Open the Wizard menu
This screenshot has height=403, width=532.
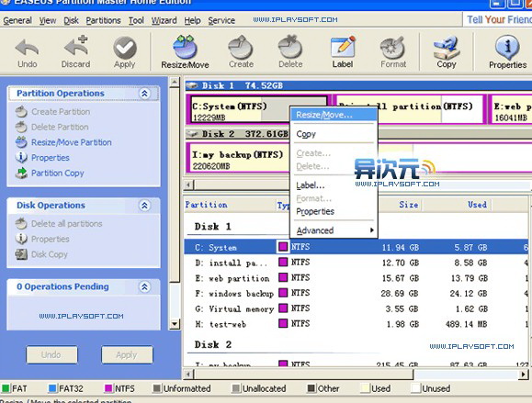tap(164, 21)
